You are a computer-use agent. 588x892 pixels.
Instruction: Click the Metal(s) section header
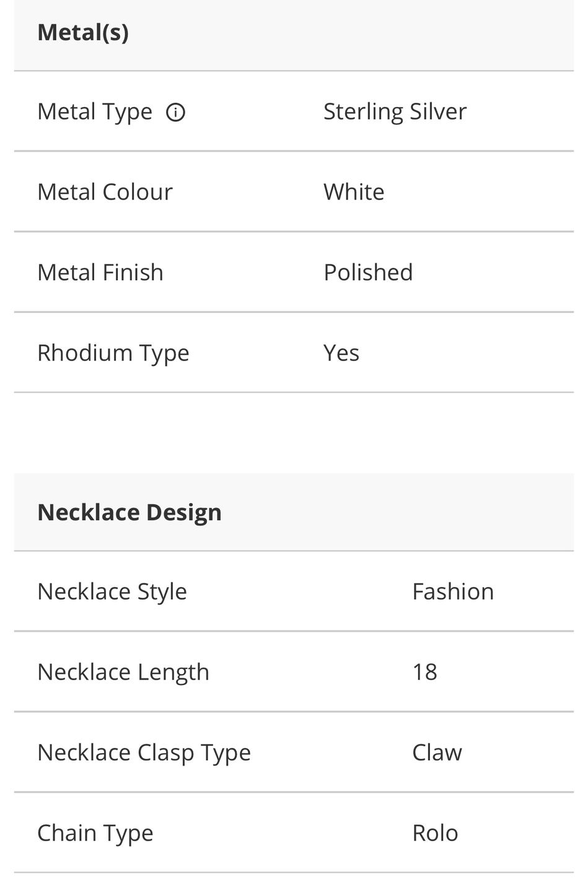[83, 32]
